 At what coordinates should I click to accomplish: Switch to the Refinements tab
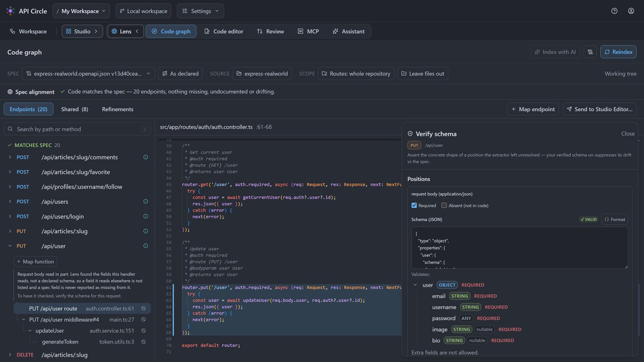[x=118, y=109]
